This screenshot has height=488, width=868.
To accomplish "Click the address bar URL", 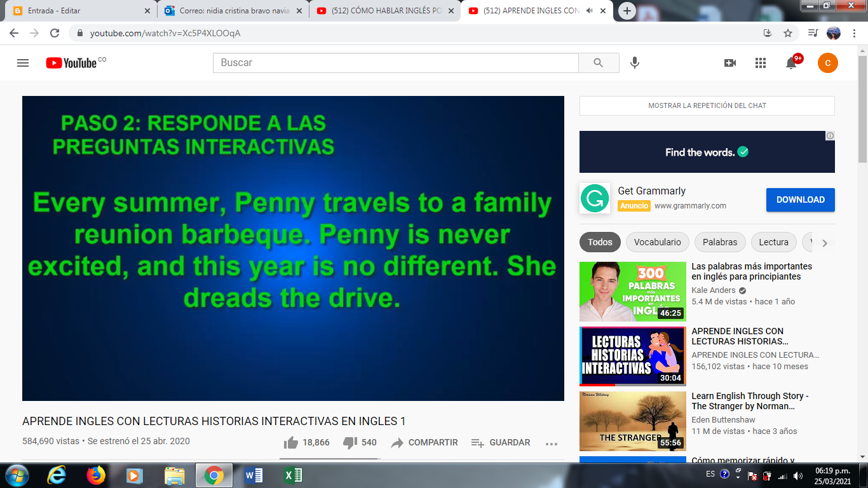I will click(x=165, y=33).
